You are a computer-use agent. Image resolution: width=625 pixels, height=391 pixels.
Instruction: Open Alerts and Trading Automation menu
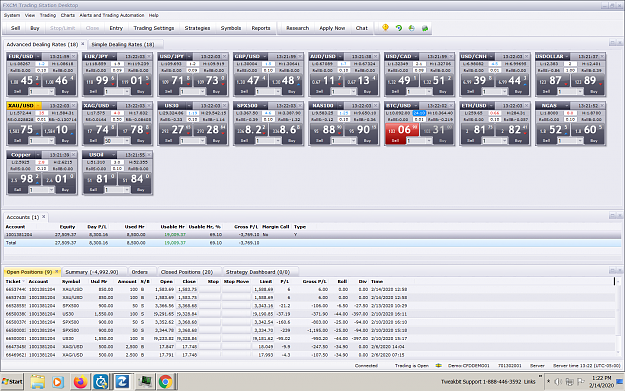tap(112, 15)
